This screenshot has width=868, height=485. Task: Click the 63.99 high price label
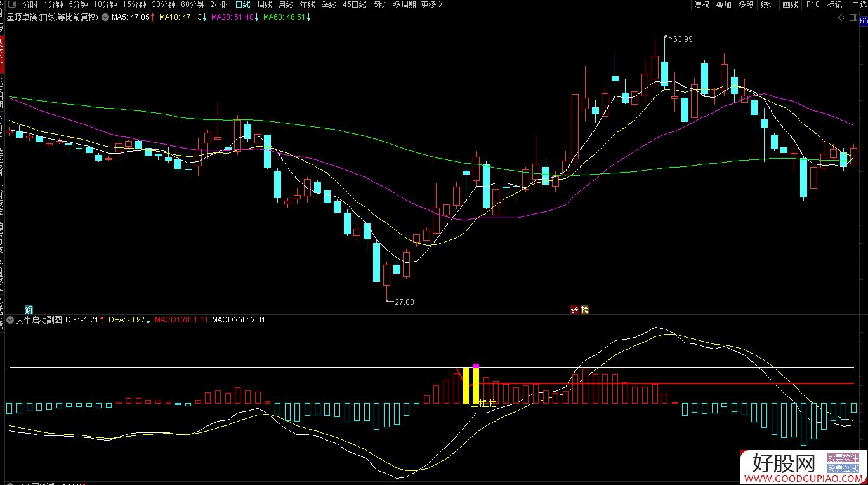tap(683, 39)
